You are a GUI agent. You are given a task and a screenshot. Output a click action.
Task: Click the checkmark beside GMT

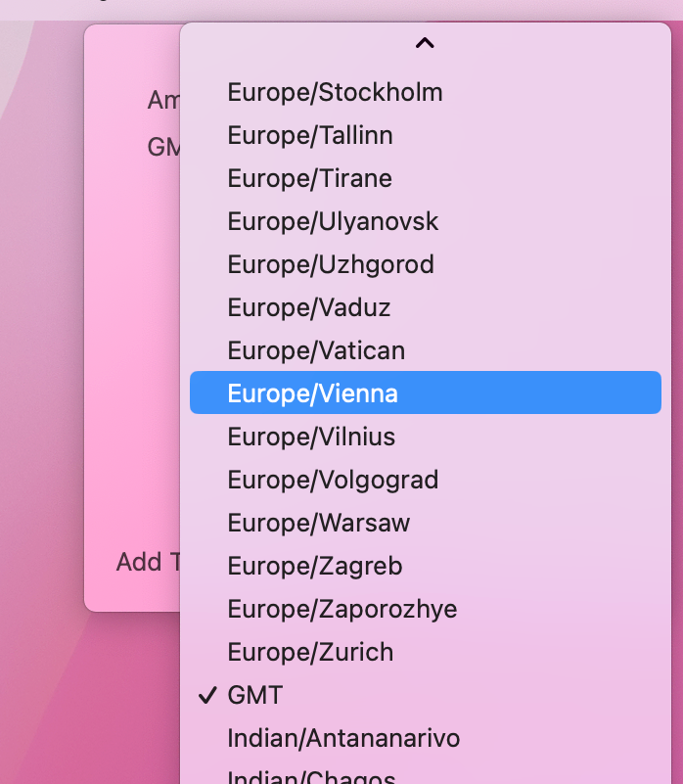pyautogui.click(x=206, y=695)
